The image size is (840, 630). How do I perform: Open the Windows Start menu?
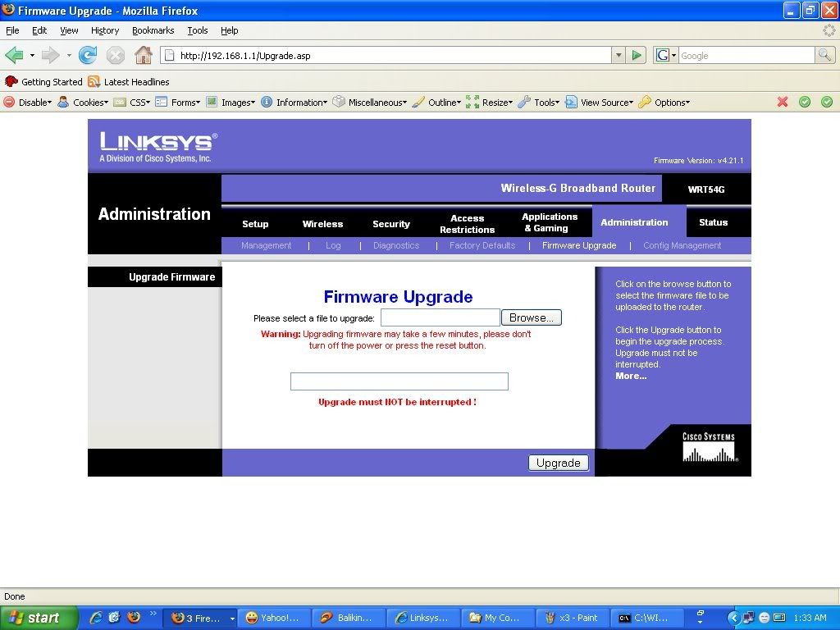click(38, 618)
